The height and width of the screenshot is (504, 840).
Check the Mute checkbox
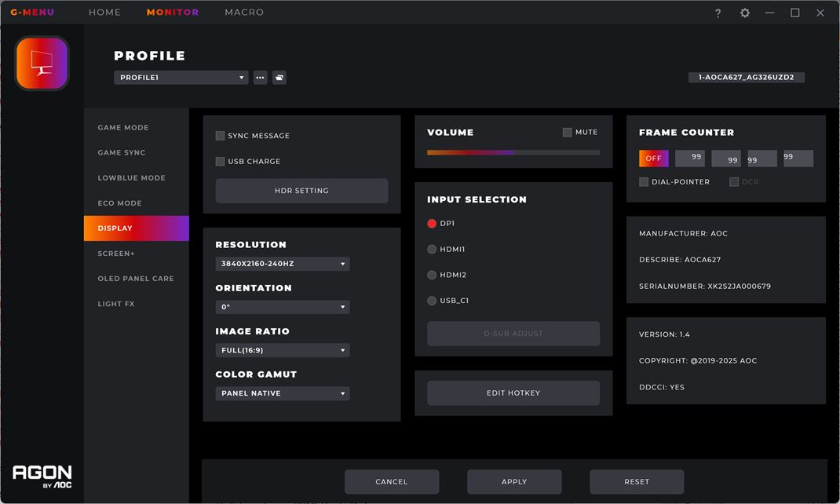(567, 133)
